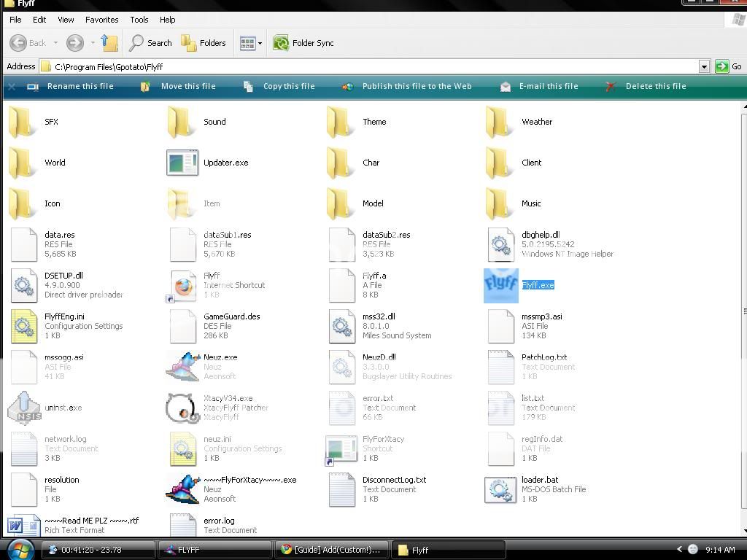Expand the Views dropdown arrow
The width and height of the screenshot is (747, 560).
coord(260,43)
